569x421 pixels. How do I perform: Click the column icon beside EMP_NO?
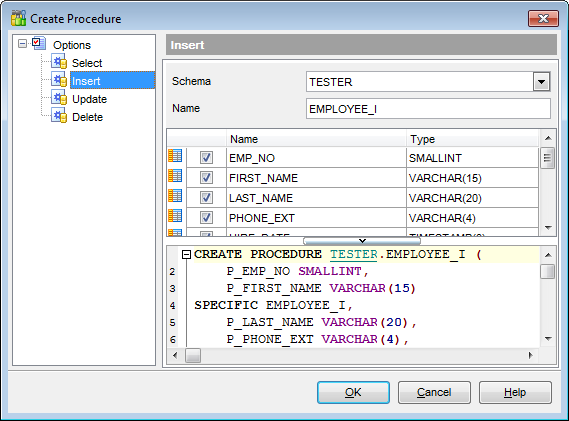(175, 156)
